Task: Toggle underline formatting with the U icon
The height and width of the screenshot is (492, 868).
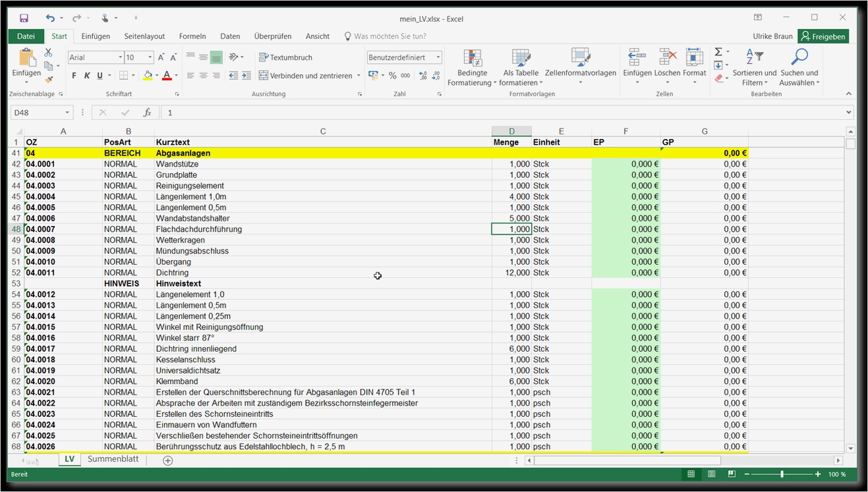Action: pos(100,75)
